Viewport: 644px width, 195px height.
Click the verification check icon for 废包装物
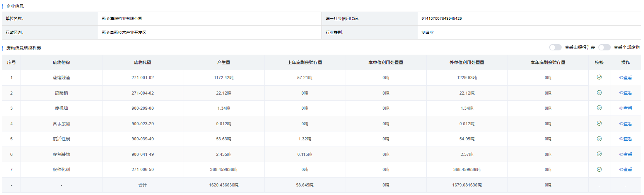tap(599, 154)
